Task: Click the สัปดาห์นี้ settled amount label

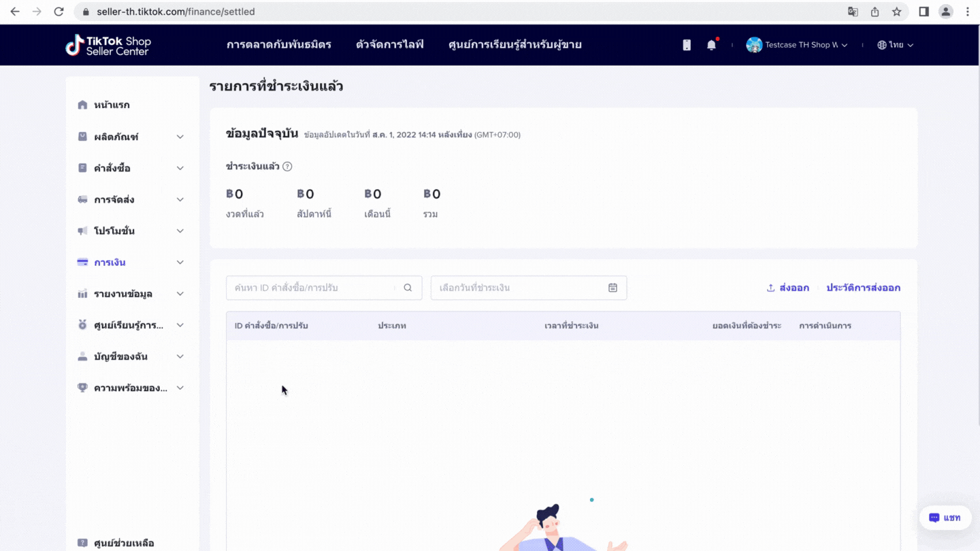Action: point(314,214)
